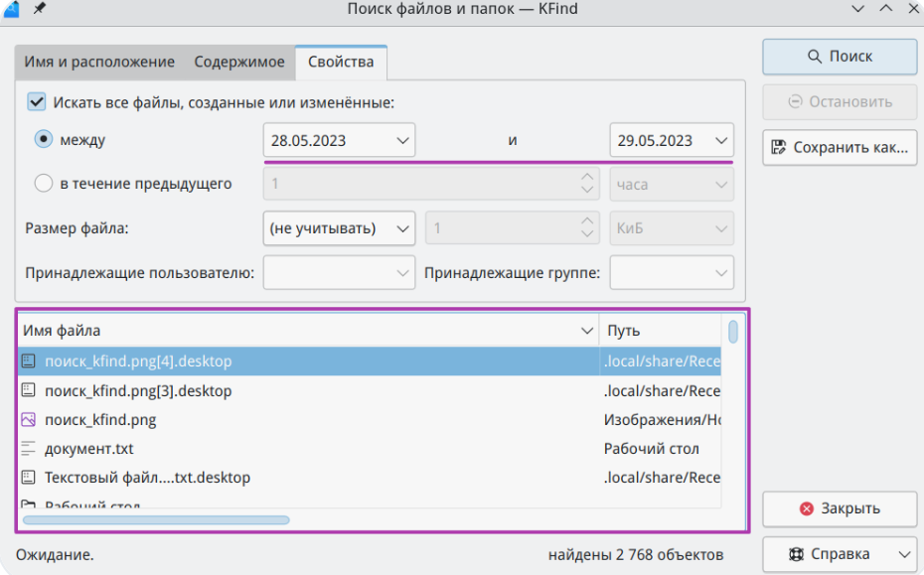This screenshot has height=575, width=924.
Task: Click the KFind app icon in title bar
Action: tap(10, 9)
